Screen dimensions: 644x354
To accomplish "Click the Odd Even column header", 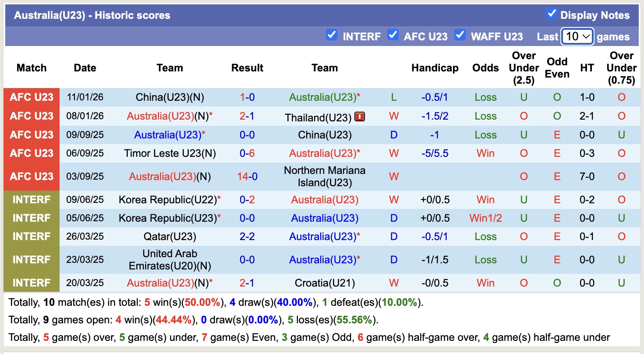I will click(557, 68).
